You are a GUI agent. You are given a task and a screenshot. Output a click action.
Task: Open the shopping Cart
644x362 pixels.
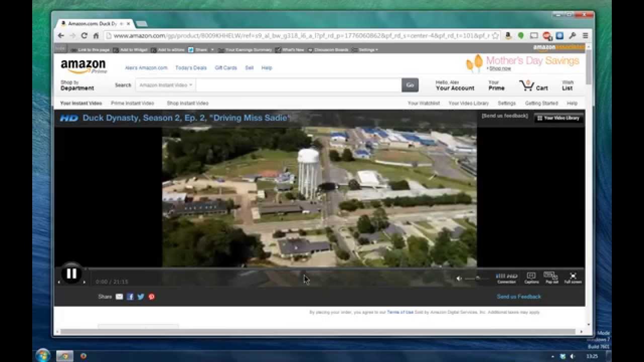(x=534, y=86)
